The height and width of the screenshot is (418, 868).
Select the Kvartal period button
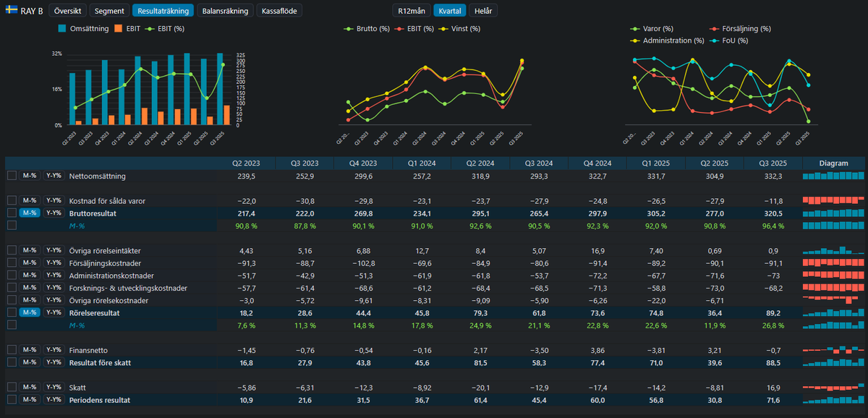click(450, 11)
